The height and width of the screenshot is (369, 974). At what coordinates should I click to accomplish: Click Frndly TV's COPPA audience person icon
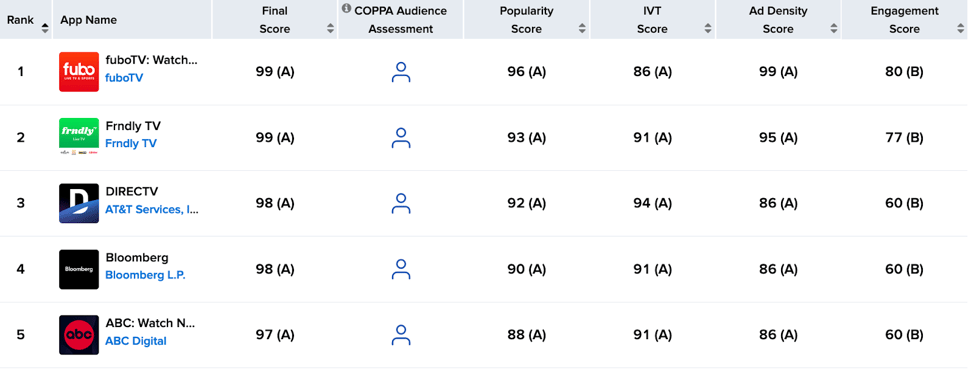(401, 138)
